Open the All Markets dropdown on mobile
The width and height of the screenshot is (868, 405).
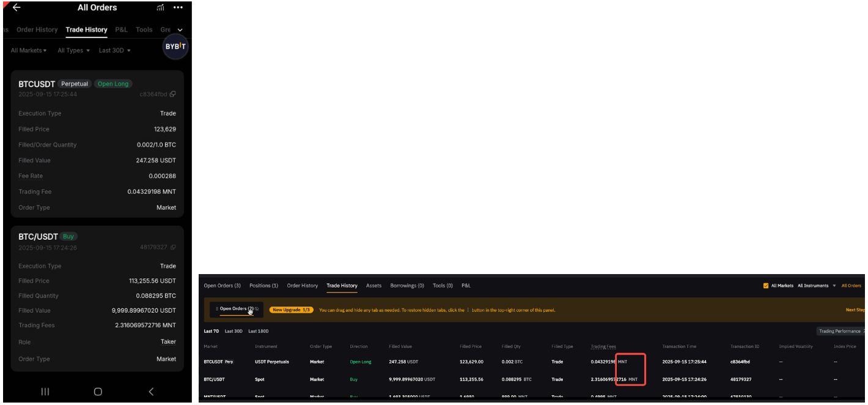(x=28, y=50)
